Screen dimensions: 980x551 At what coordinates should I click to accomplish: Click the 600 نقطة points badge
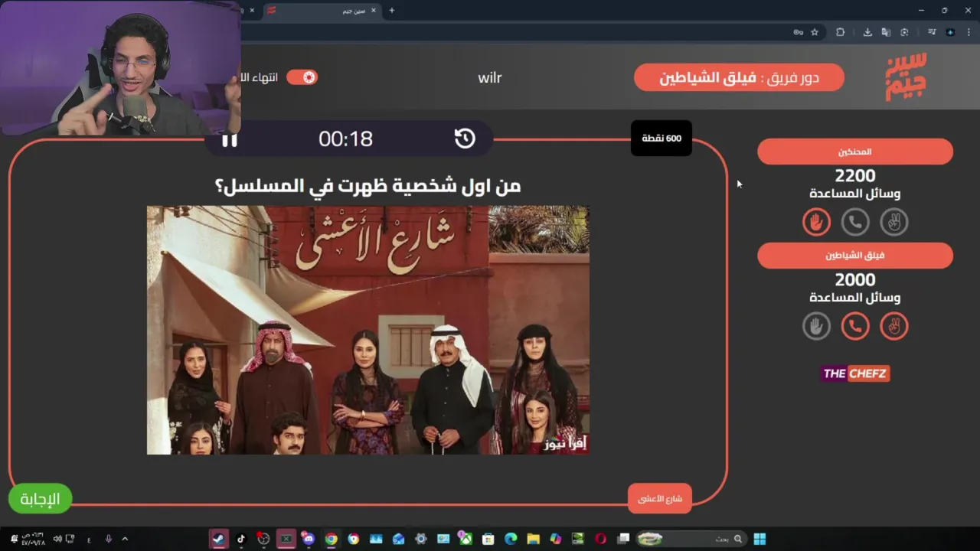661,139
